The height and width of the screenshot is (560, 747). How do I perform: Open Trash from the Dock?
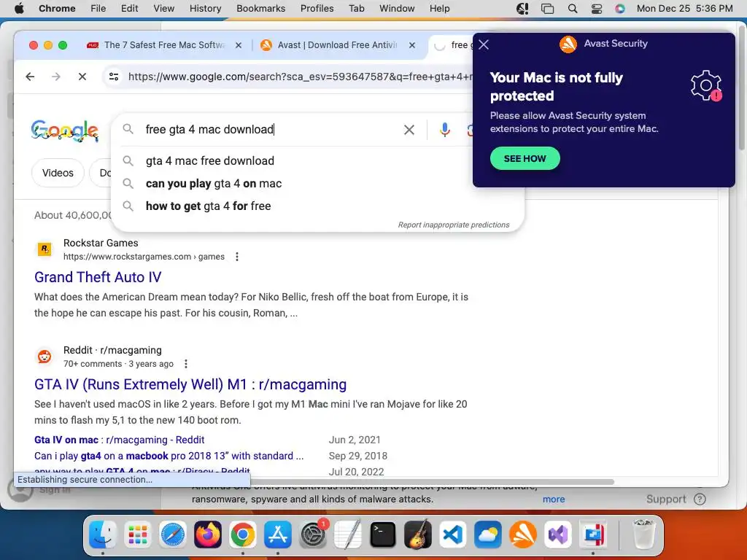pos(643,534)
